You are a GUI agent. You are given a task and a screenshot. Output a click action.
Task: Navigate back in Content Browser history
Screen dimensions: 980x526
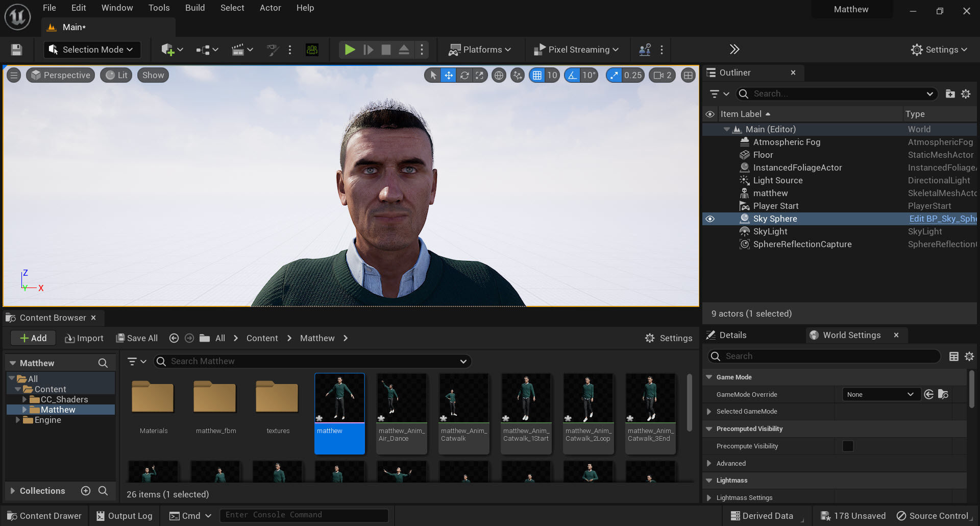174,338
